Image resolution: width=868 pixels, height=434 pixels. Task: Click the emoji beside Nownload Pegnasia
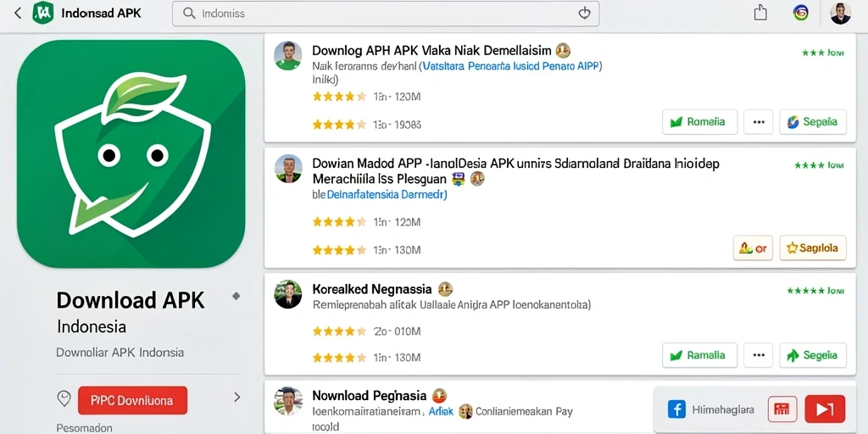pyautogui.click(x=439, y=395)
